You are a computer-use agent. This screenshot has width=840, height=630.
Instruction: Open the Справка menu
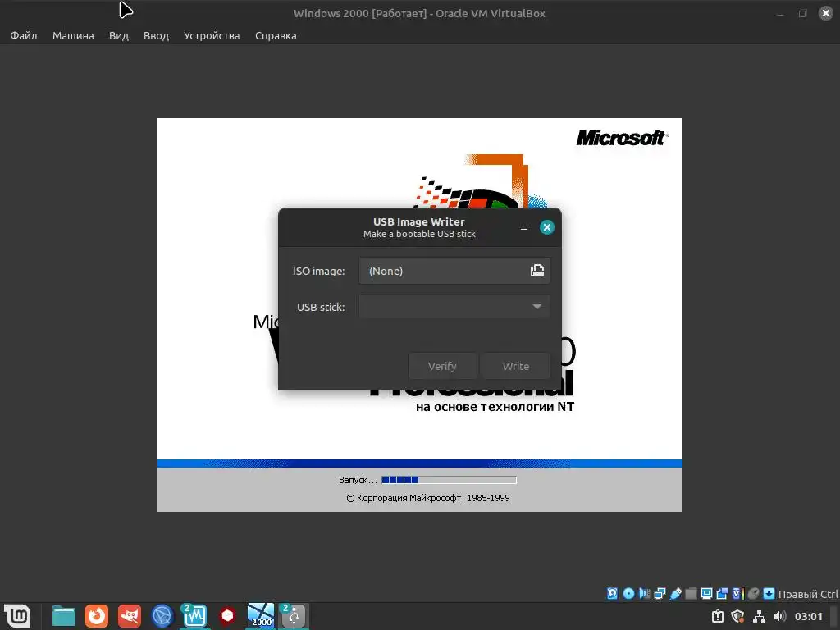point(276,35)
